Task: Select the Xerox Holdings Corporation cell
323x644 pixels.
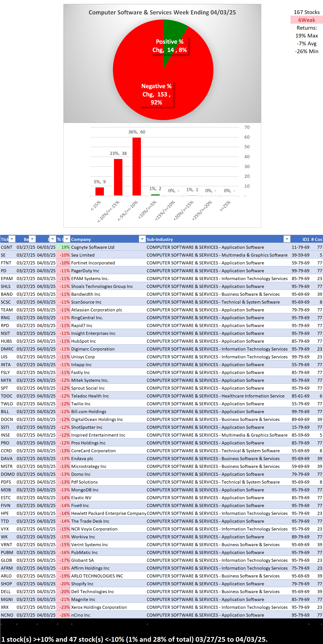Action: tap(108, 607)
